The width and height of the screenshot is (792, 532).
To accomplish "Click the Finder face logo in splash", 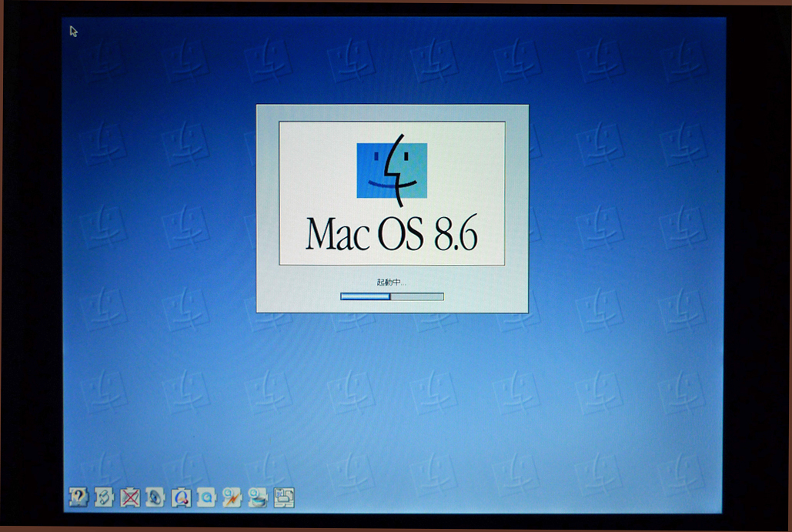I will 392,170.
